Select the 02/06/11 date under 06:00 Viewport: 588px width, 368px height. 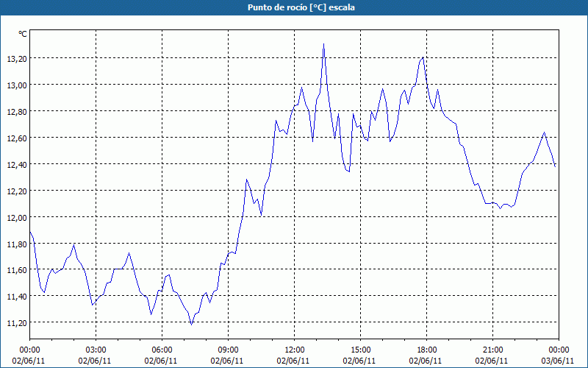click(x=161, y=361)
